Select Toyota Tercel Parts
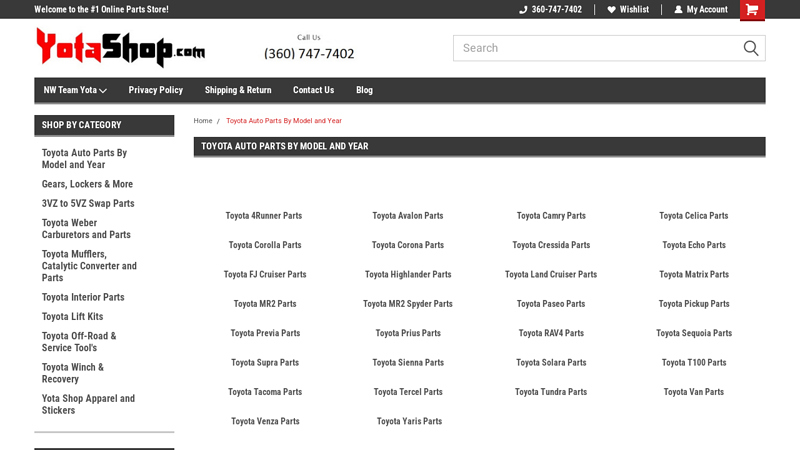The height and width of the screenshot is (450, 800). [x=408, y=392]
